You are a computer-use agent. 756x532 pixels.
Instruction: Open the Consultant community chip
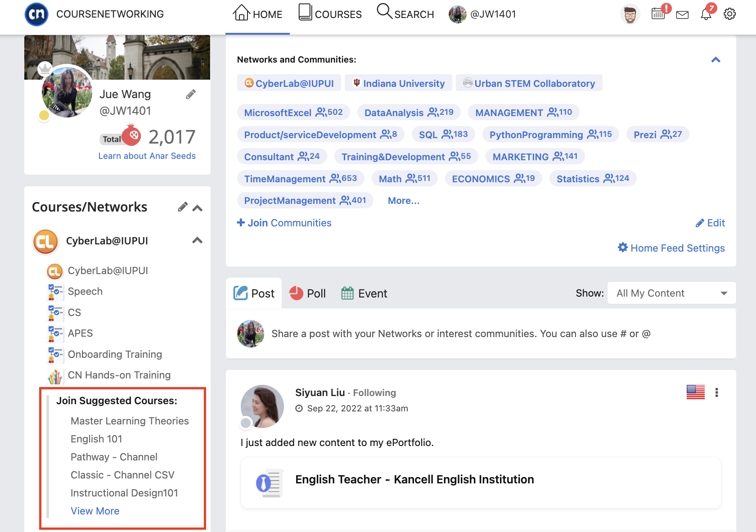282,157
